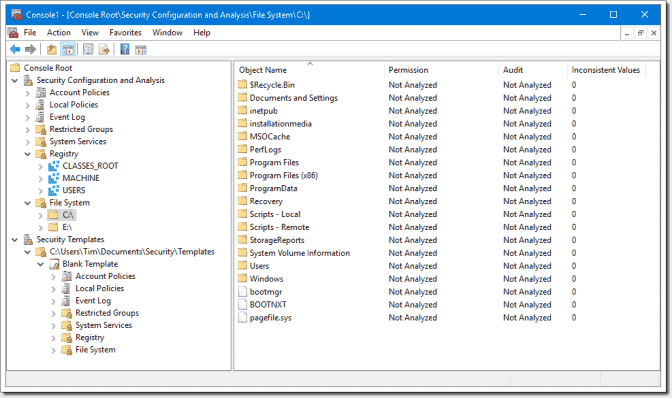
Task: Collapse the File System node under Analysis
Action: pyautogui.click(x=28, y=203)
